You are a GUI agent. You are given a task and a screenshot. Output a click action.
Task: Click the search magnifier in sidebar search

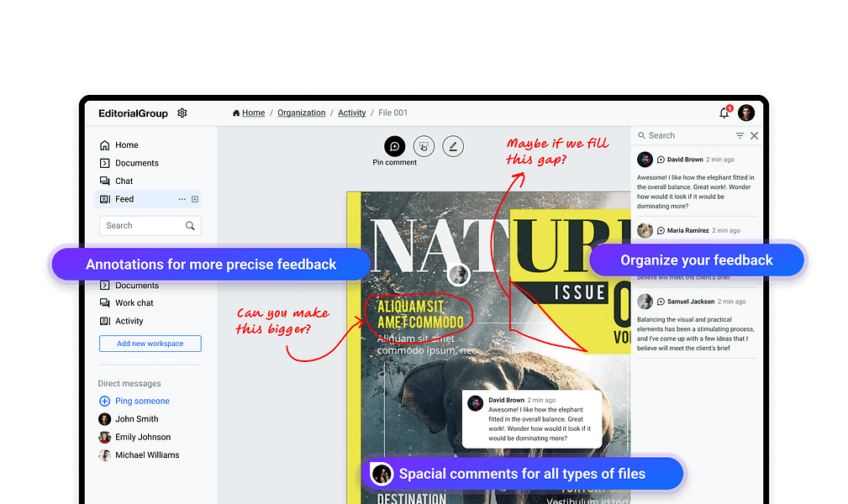190,225
